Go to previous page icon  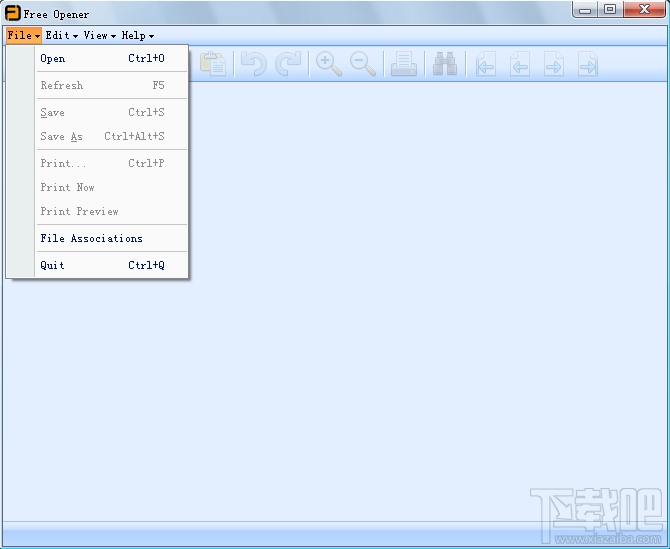point(520,64)
